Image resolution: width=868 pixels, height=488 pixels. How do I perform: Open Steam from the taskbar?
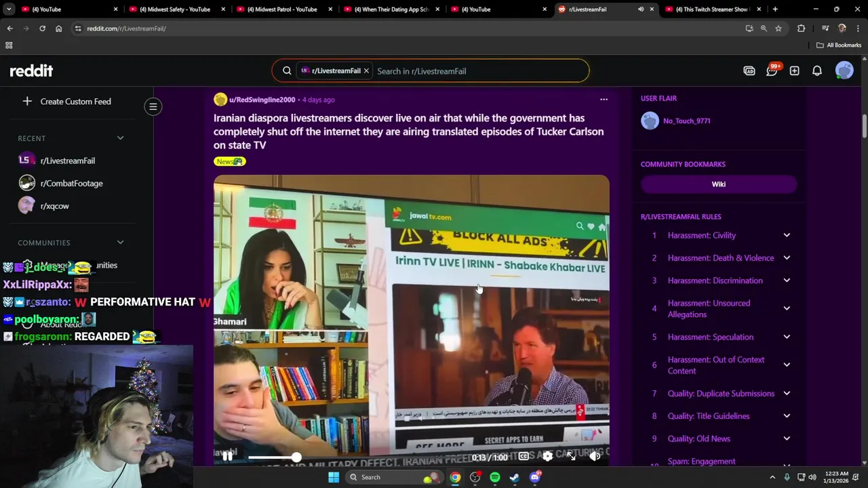(x=515, y=477)
